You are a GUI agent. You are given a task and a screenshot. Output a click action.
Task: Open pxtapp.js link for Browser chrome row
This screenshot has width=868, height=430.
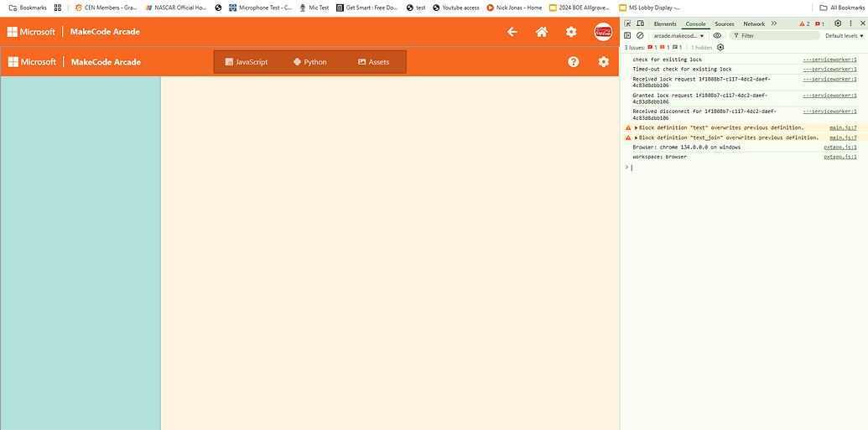(840, 148)
